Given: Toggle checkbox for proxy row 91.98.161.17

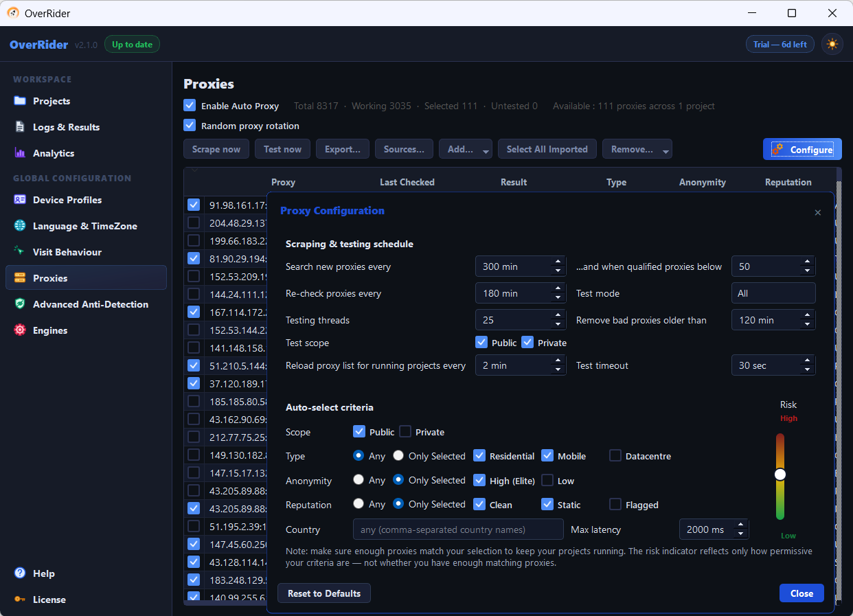Looking at the screenshot, I should pos(194,205).
